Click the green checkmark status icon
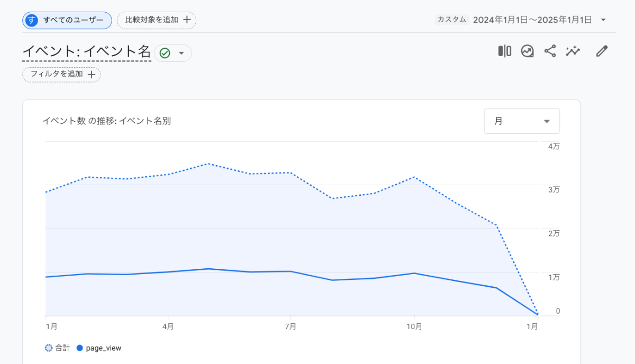This screenshot has width=635, height=364. coord(165,53)
